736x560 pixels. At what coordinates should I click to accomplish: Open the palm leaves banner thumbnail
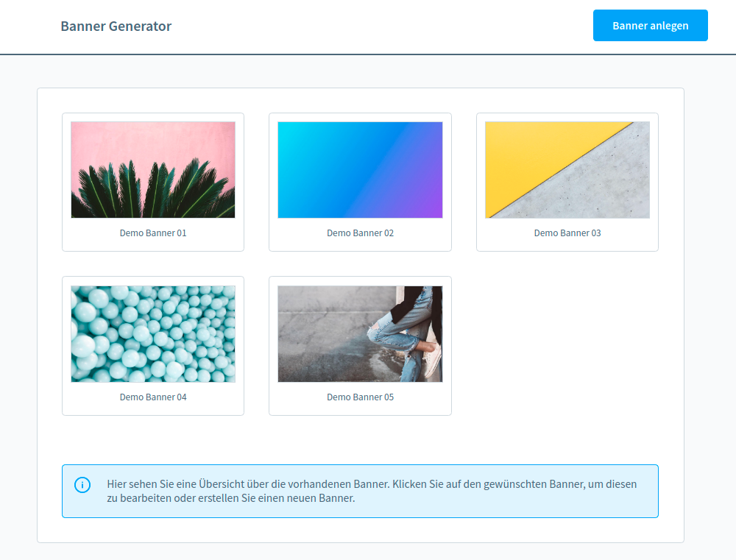153,170
